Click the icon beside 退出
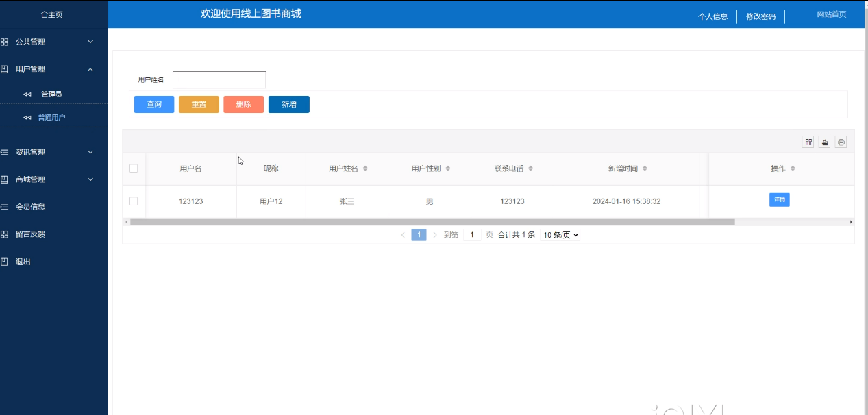The width and height of the screenshot is (868, 415). pyautogui.click(x=4, y=262)
